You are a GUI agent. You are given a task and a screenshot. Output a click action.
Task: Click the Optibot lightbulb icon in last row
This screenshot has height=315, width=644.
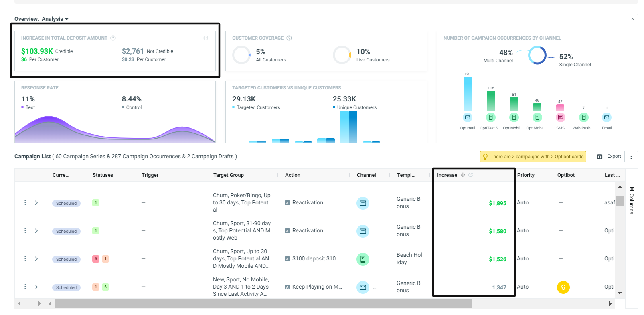(563, 287)
